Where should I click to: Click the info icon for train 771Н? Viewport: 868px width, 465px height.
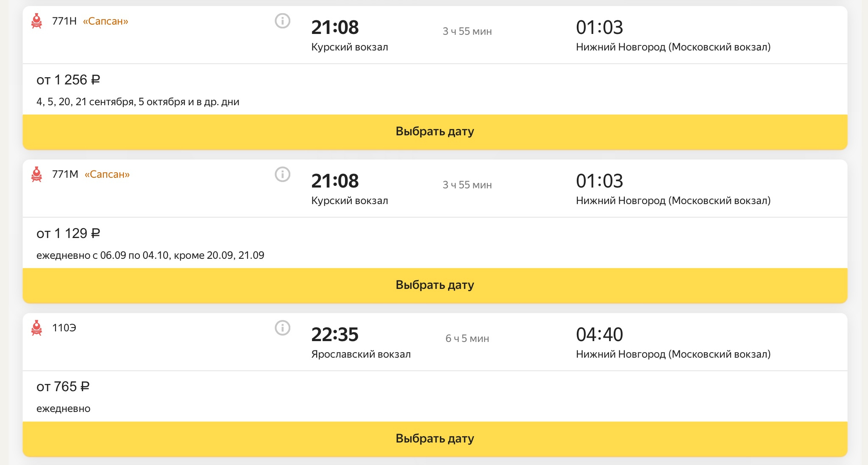point(283,21)
